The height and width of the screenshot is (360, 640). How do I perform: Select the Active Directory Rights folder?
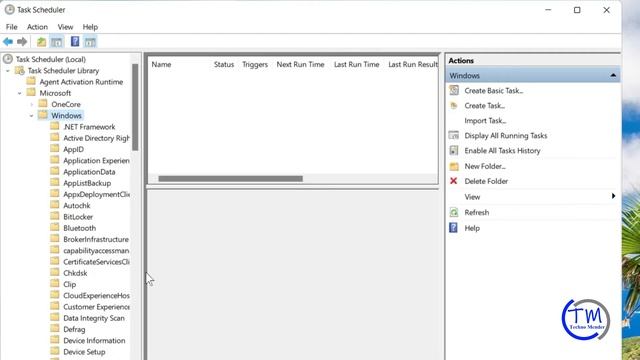[x=96, y=138]
